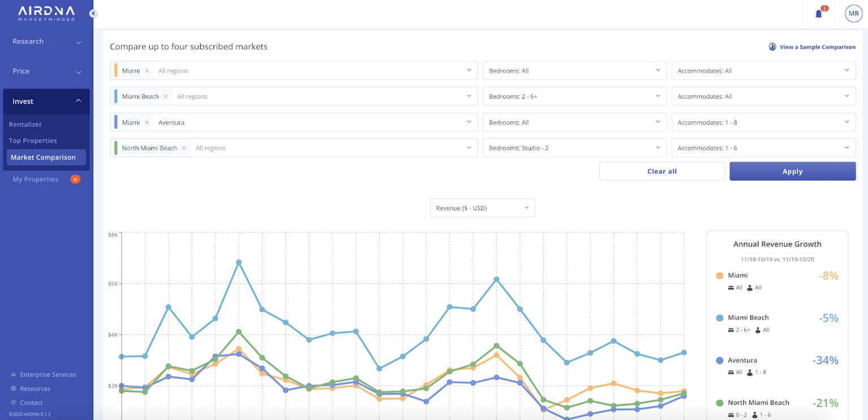Click the blue Aventura row color bar
Viewport: 868px width, 420px height.
point(116,122)
